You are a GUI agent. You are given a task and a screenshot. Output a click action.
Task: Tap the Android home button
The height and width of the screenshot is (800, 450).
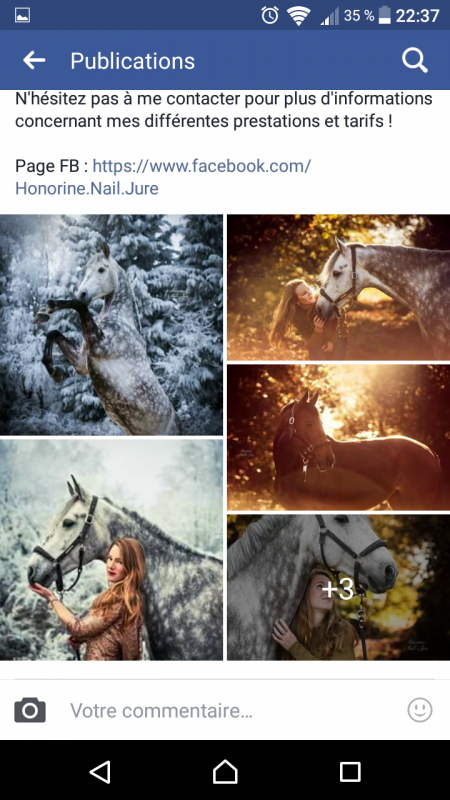pyautogui.click(x=225, y=771)
